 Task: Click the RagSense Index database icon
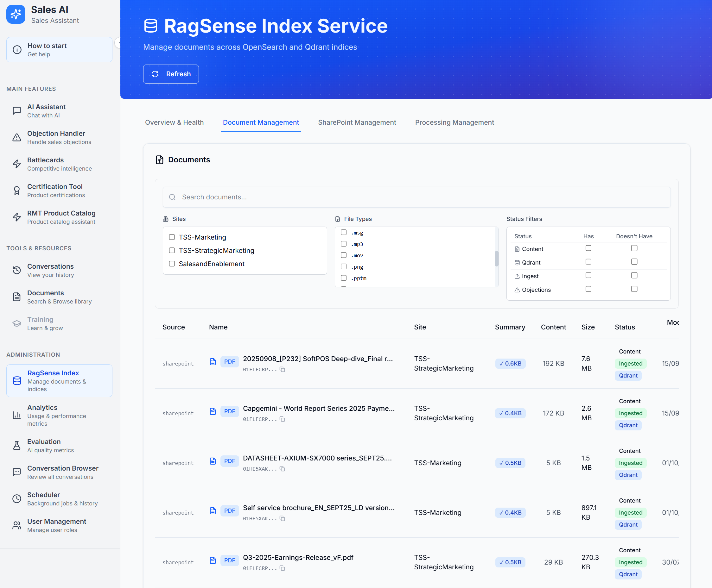point(17,381)
